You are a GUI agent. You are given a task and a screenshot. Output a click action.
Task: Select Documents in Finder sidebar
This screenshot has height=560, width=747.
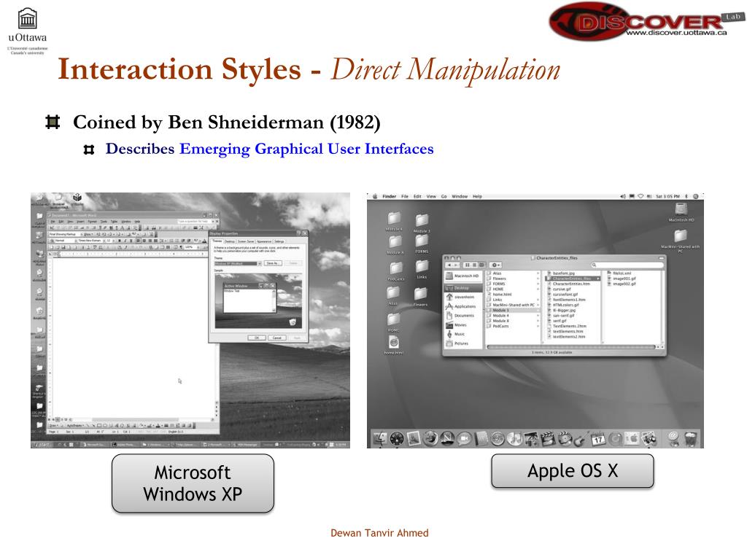[x=460, y=315]
